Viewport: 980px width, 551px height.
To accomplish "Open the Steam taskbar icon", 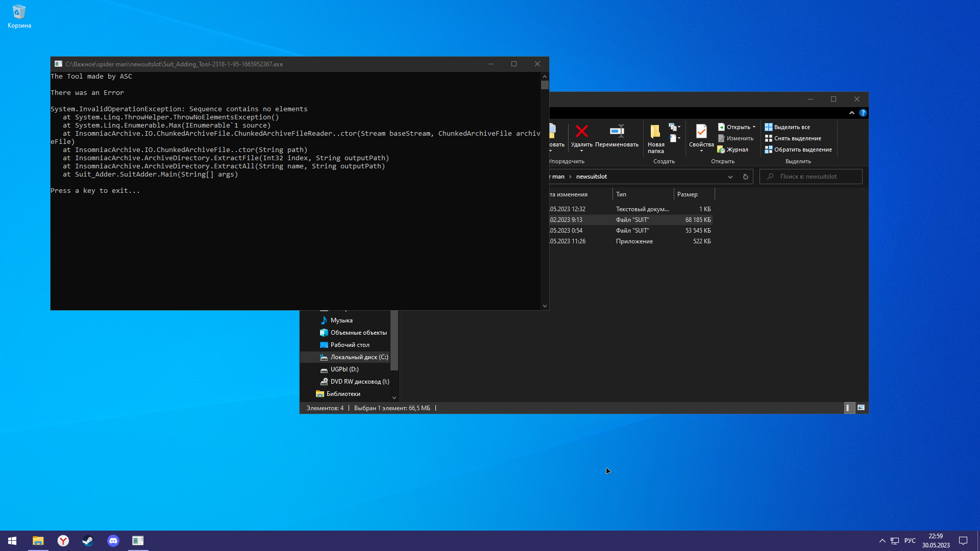I will (88, 541).
